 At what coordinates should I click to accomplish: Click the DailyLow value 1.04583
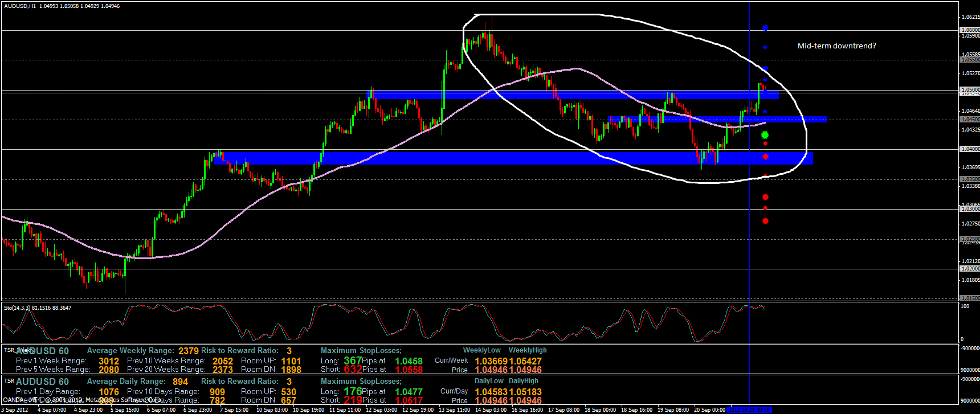tap(491, 392)
